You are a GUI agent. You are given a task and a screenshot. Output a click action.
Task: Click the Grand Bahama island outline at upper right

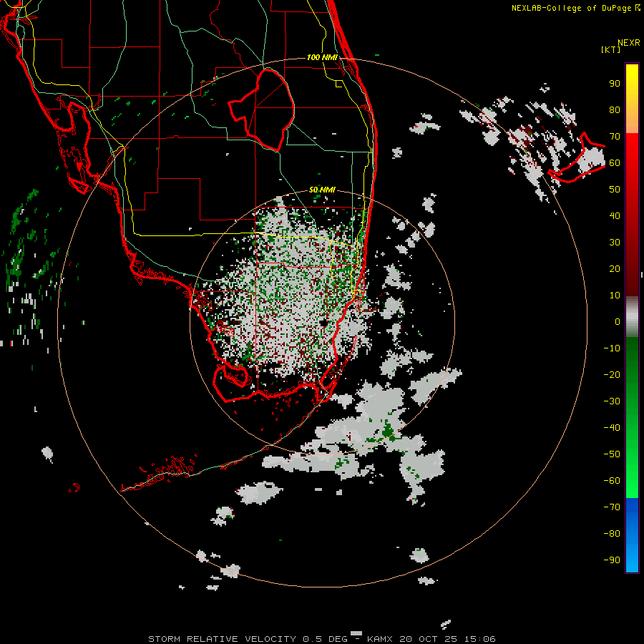577,158
